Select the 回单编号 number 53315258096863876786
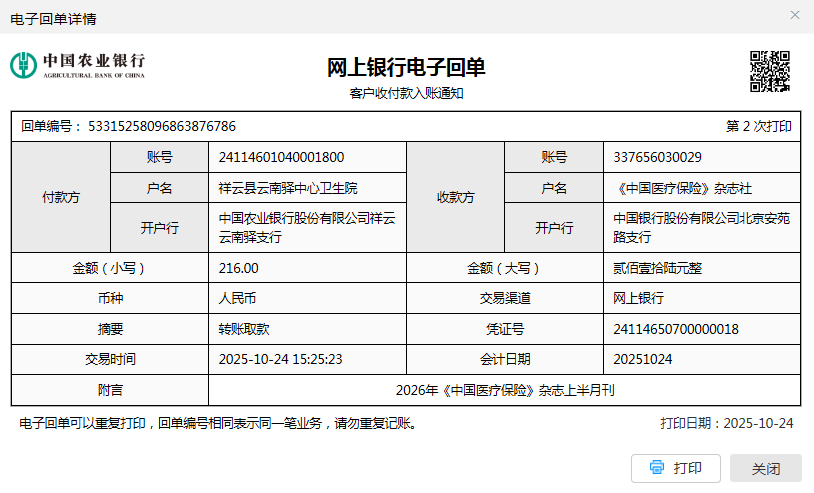This screenshot has width=814, height=493. (162, 126)
